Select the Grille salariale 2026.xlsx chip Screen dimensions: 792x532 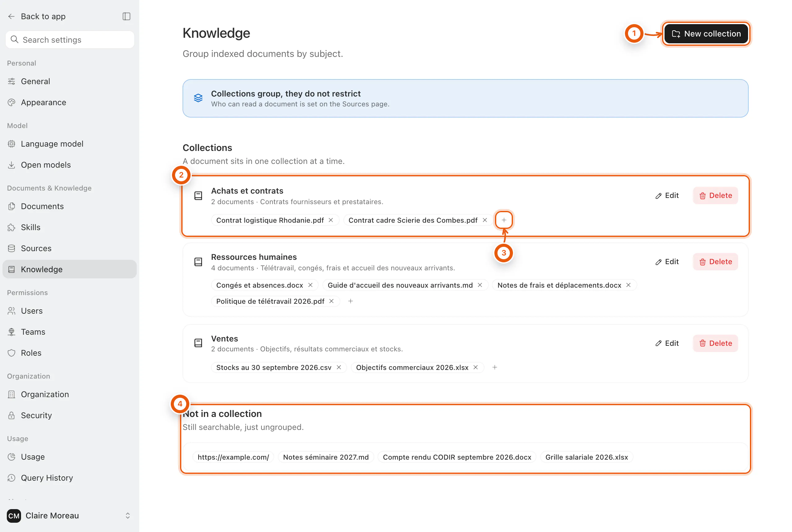[586, 457]
